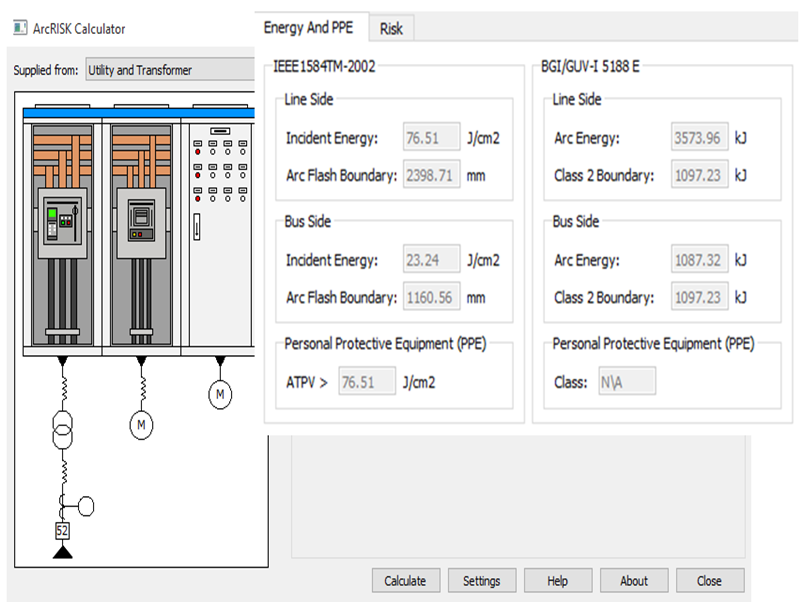Click the ArcRISK Calculator app icon
The width and height of the screenshot is (804, 604).
19,29
